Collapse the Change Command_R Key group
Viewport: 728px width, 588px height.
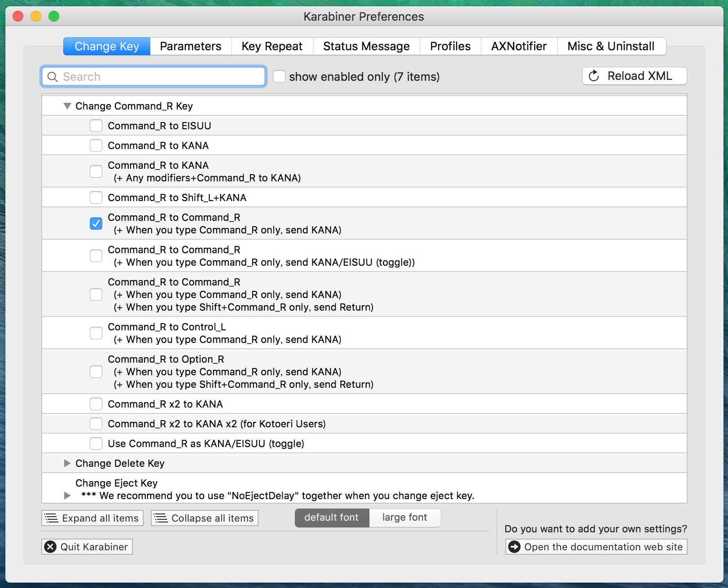tap(67, 106)
